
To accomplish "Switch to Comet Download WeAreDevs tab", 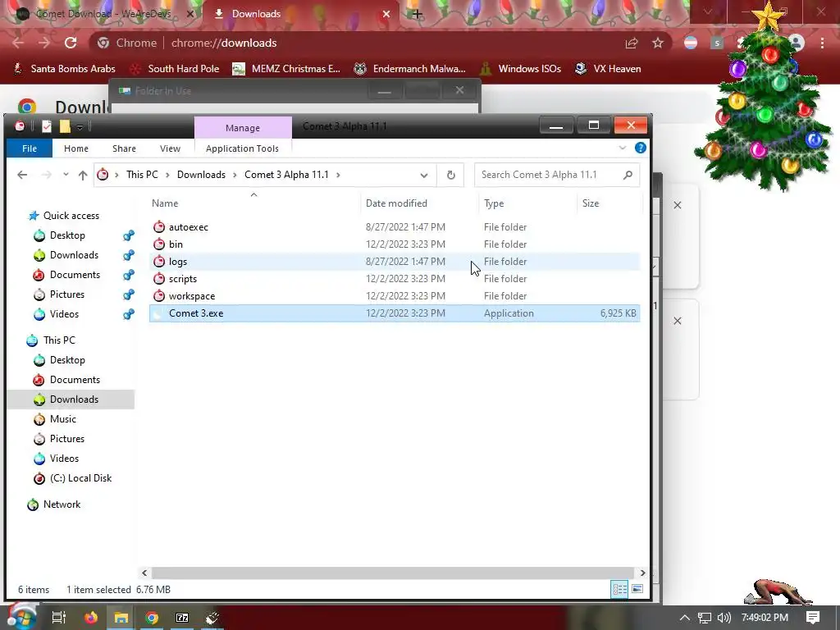I will click(104, 14).
